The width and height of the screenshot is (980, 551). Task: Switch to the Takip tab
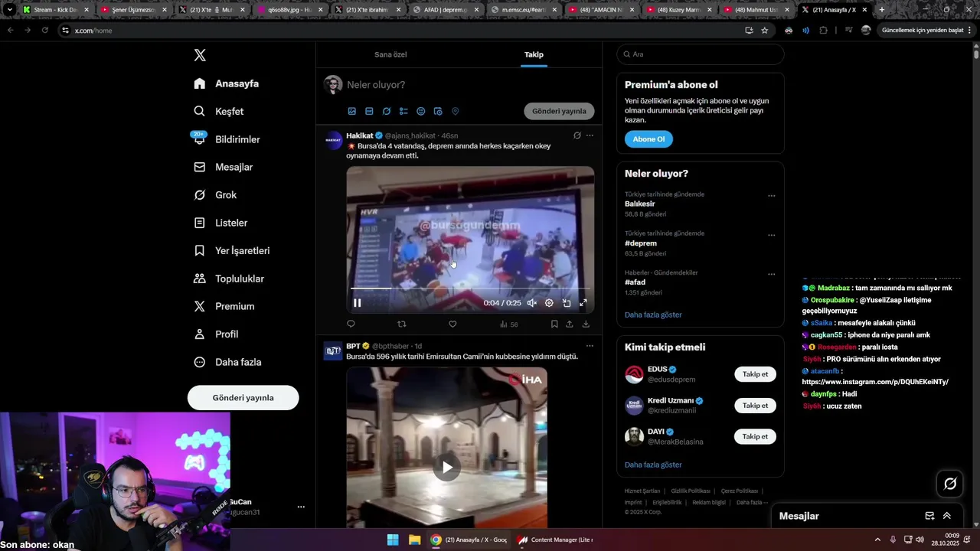(x=534, y=54)
